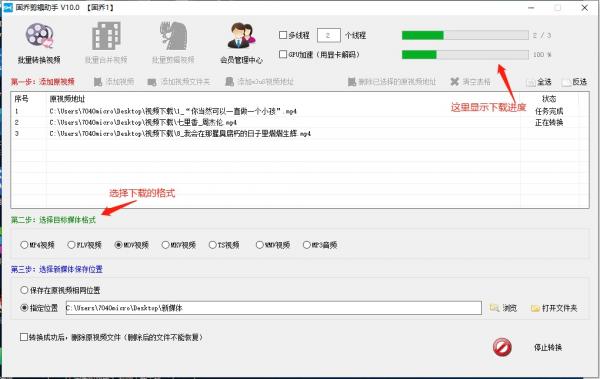Click 删除已选择的原视频地址 button
The height and width of the screenshot is (379, 600).
coord(392,82)
